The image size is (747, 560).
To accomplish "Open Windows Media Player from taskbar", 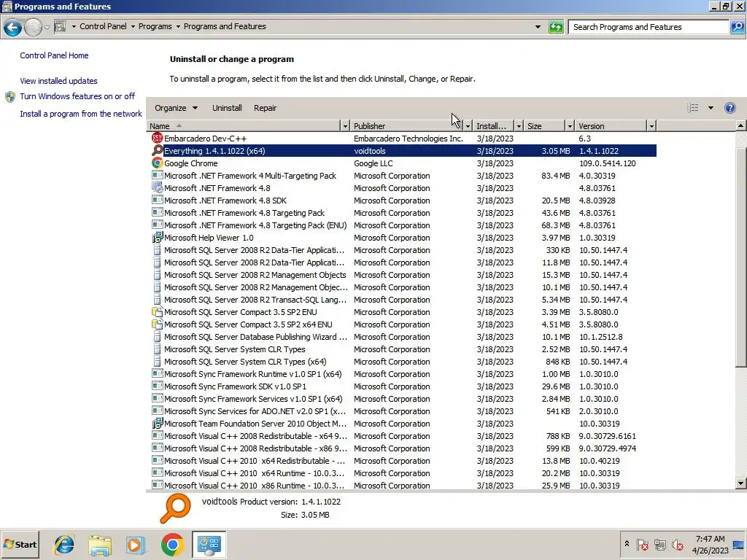I will pos(136,545).
